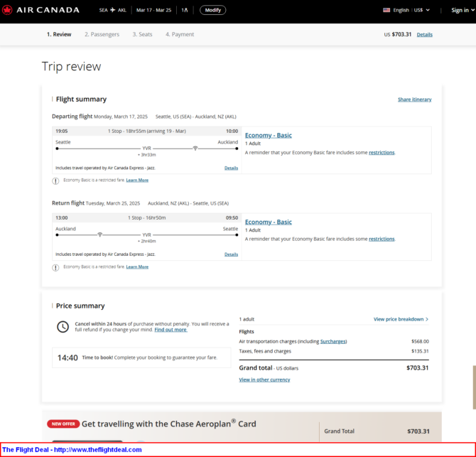Select the 2. Passengers step
Image resolution: width=476 pixels, height=457 pixels.
pos(102,34)
